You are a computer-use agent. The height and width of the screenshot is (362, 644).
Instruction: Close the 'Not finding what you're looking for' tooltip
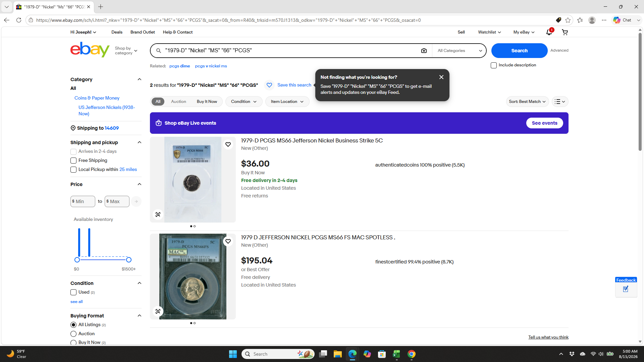coord(441,77)
